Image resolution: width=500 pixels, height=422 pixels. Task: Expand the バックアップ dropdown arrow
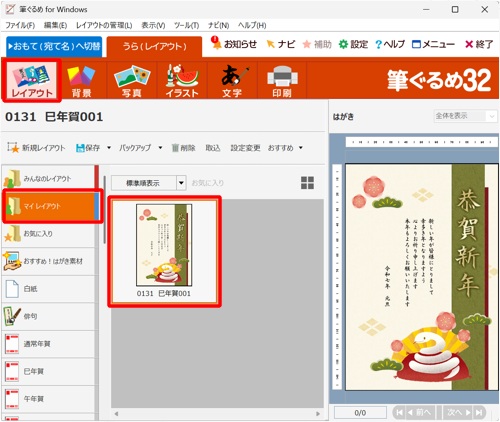pos(160,148)
